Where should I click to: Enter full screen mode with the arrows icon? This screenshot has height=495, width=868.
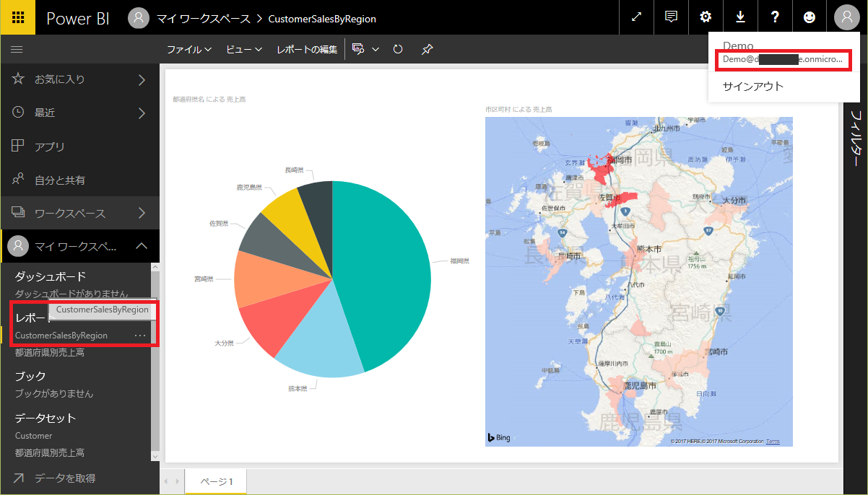[636, 17]
